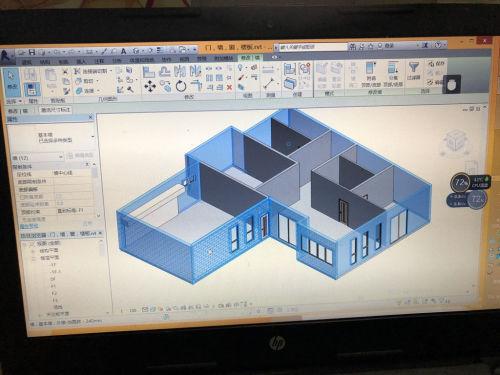Click the Edit Type button in Properties
Screen dimensions: 500x375
(x=80, y=155)
